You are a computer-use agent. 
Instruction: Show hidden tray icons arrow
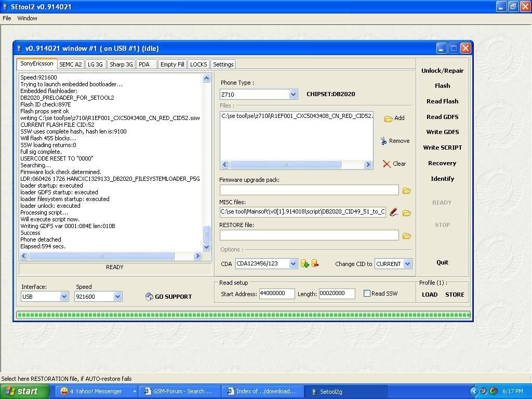pos(474,391)
